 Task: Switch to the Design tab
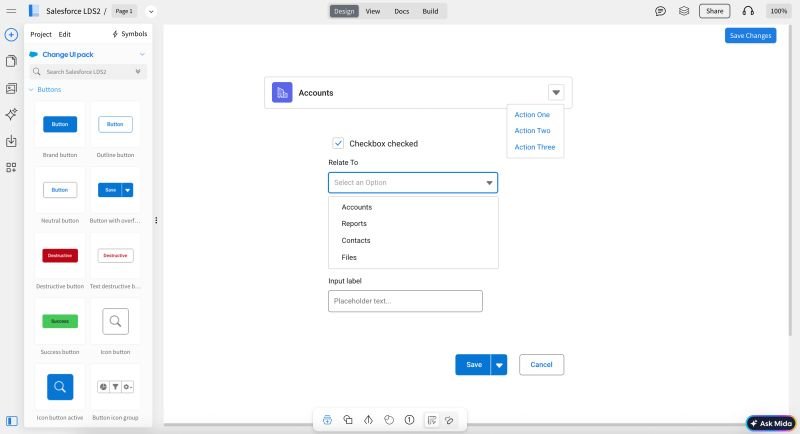[344, 11]
